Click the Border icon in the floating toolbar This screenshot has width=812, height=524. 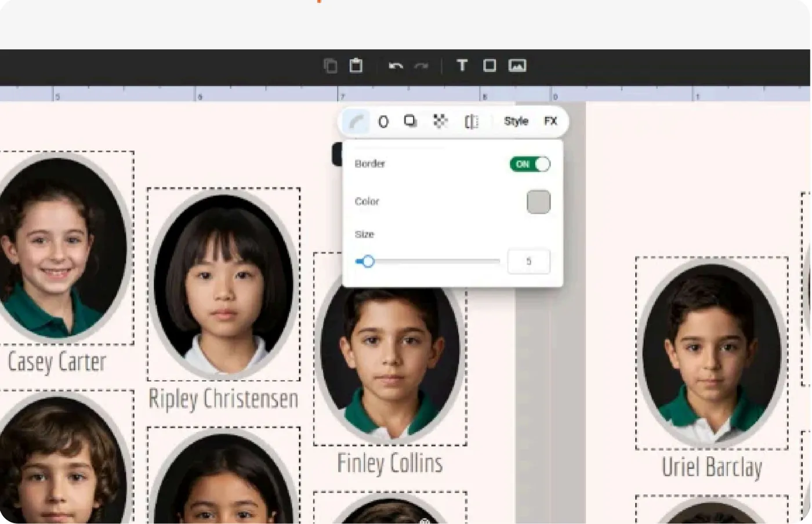pos(356,121)
